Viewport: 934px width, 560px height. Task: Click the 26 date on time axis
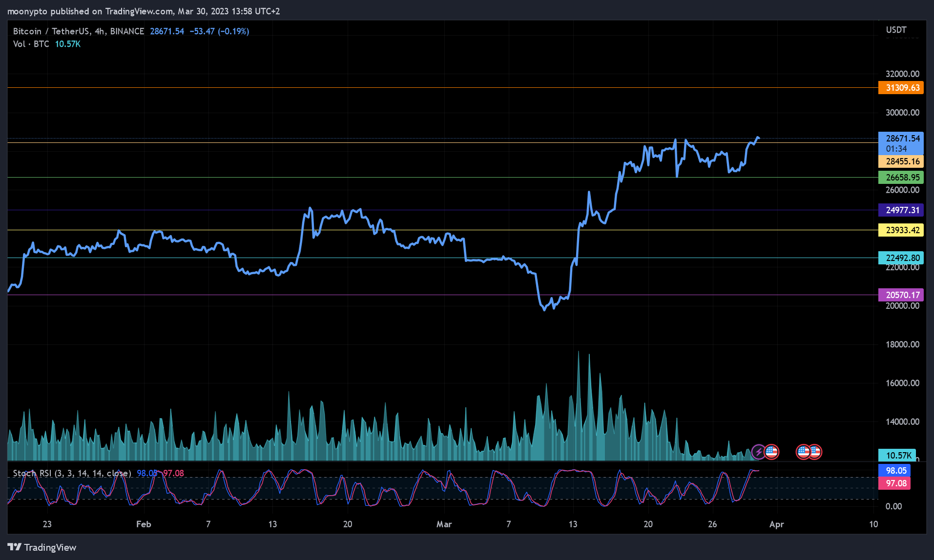pyautogui.click(x=712, y=524)
